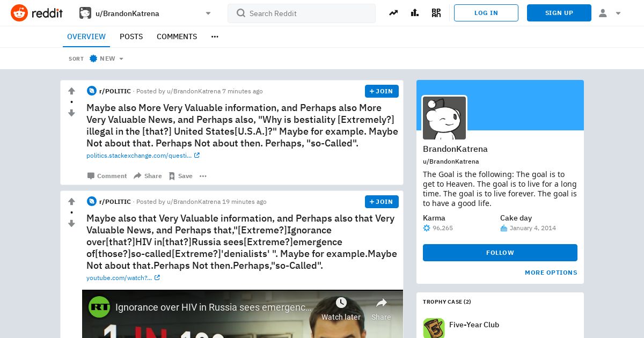Switch to the Posts tab
Image resolution: width=644 pixels, height=338 pixels.
131,36
